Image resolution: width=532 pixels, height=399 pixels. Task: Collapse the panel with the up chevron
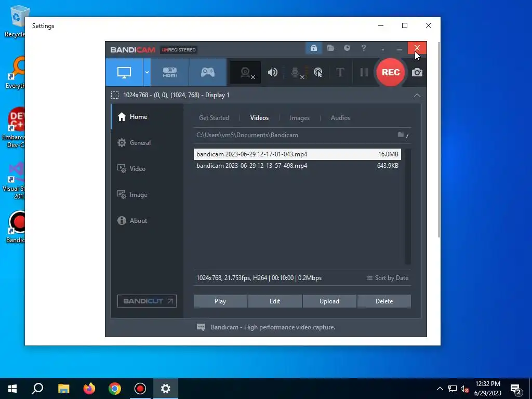[x=417, y=96]
